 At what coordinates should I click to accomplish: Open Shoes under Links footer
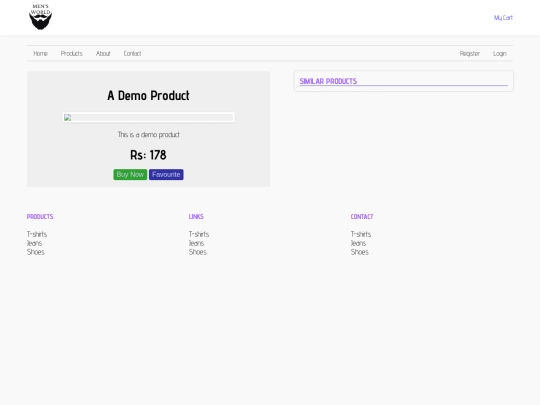[x=198, y=252]
